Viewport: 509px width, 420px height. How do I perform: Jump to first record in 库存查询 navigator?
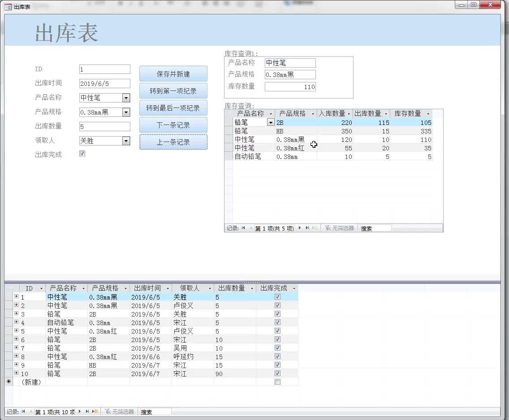[x=243, y=228]
